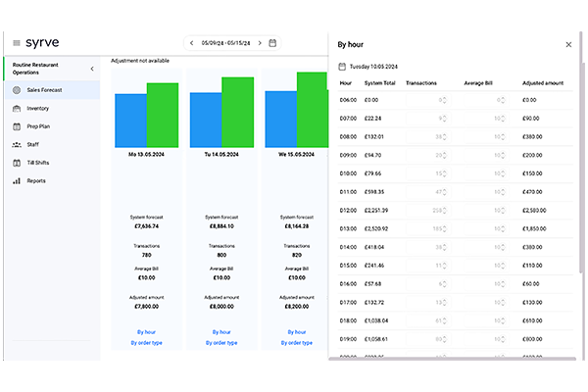Click the Prep Plan calendar icon

click(x=18, y=126)
